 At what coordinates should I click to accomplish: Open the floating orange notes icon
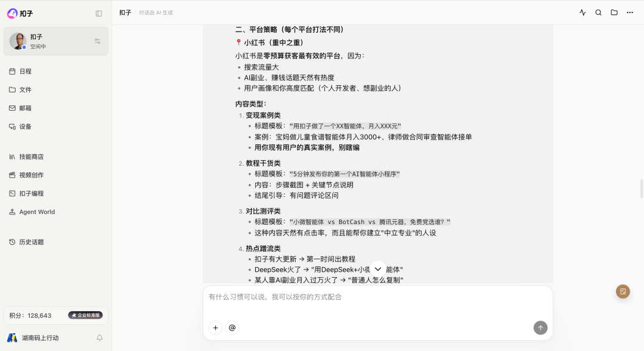pyautogui.click(x=623, y=291)
